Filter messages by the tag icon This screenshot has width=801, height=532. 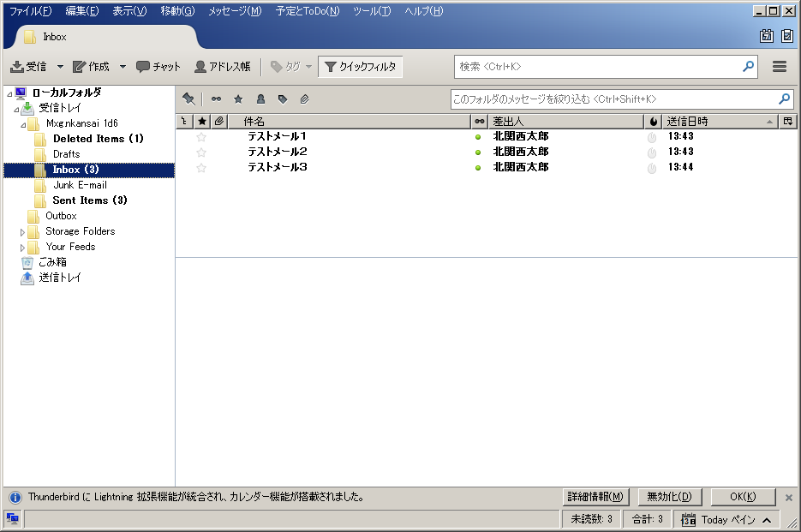pyautogui.click(x=282, y=99)
